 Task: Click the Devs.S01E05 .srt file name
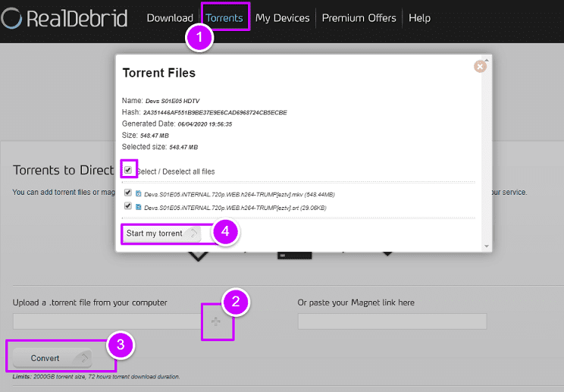[235, 208]
